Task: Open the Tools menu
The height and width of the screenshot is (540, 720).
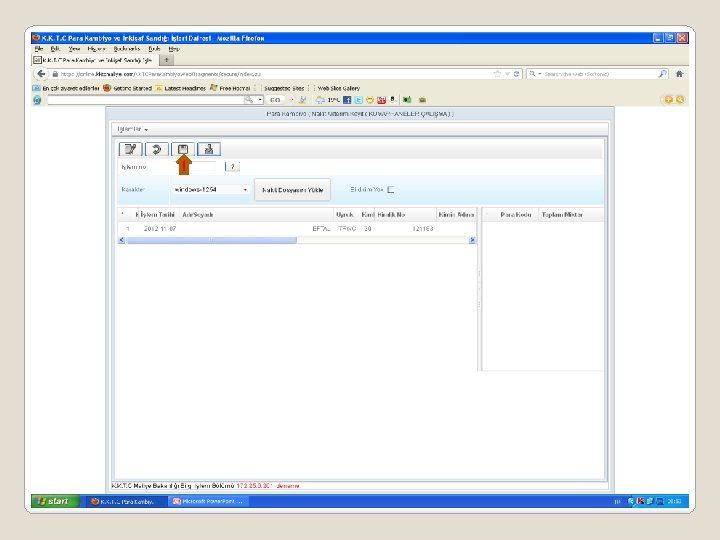Action: tap(154, 49)
